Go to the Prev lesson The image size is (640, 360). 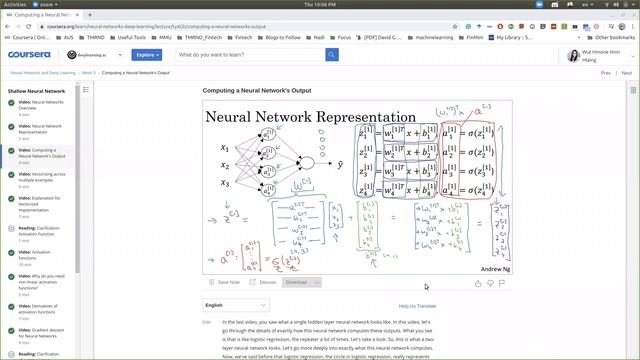coord(606,73)
